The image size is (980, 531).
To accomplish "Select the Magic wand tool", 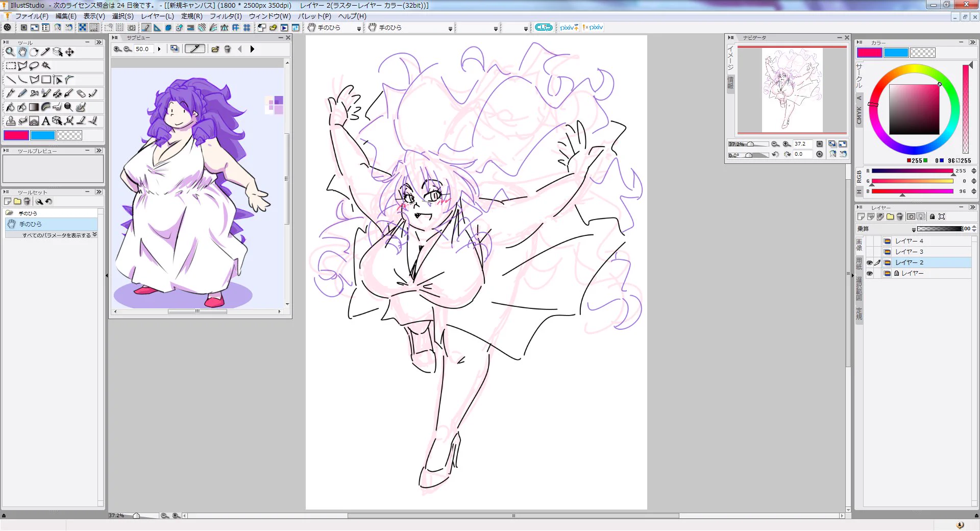I will (46, 66).
